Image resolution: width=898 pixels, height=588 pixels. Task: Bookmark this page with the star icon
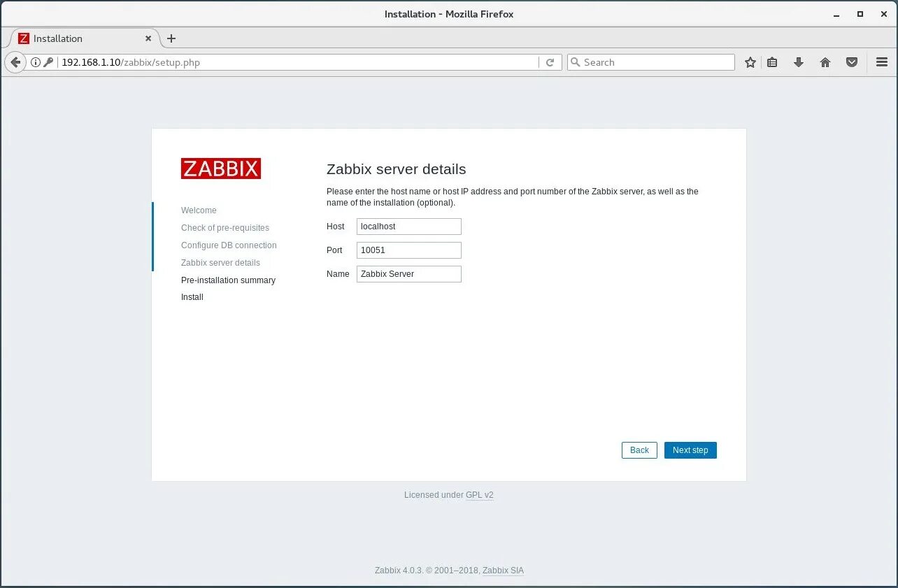pyautogui.click(x=750, y=62)
